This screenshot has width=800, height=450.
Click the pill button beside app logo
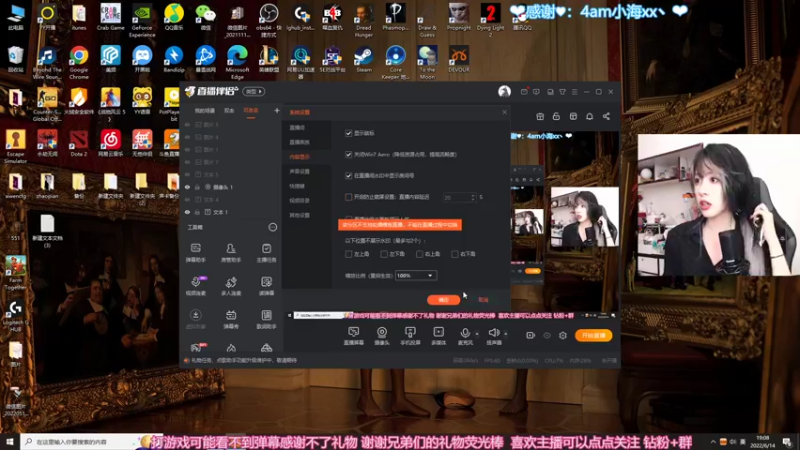pos(254,91)
